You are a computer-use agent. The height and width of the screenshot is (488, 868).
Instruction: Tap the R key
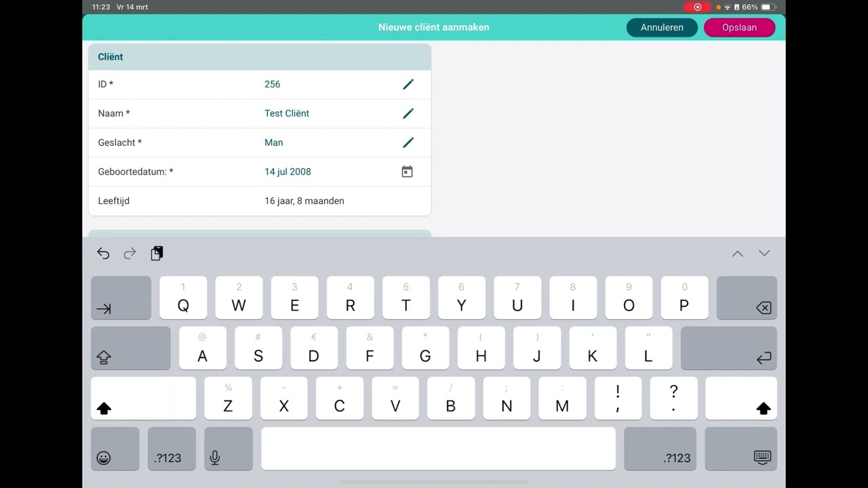(x=350, y=298)
